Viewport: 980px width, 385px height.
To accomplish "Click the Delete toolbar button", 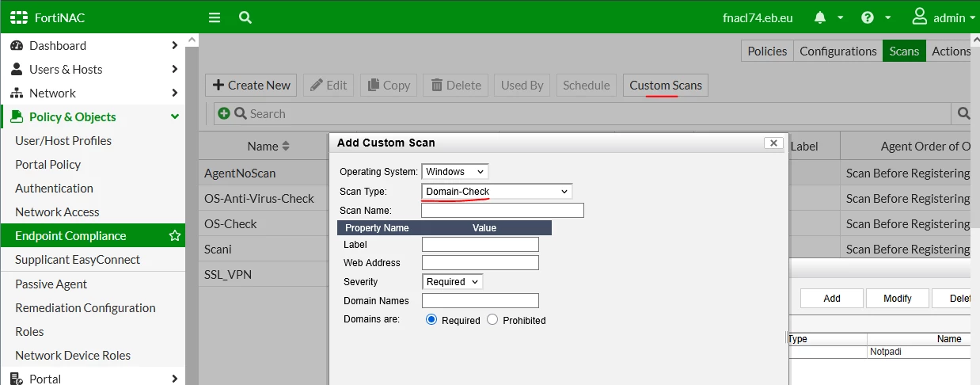I will [x=455, y=85].
